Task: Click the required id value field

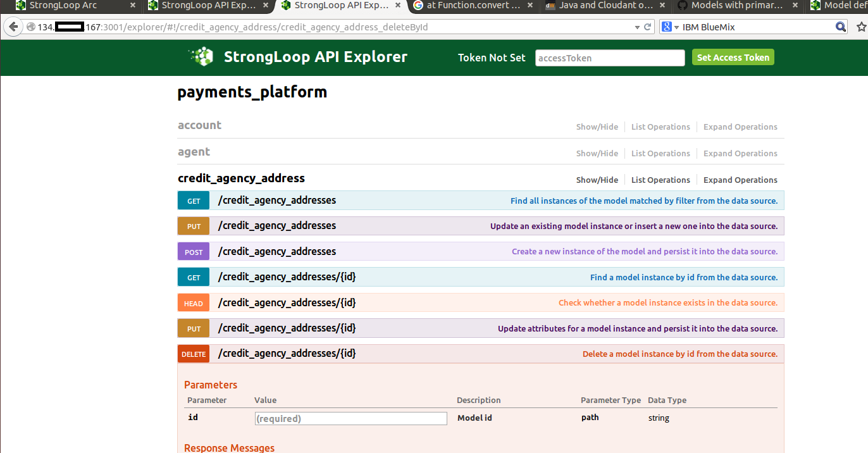Action: pyautogui.click(x=350, y=418)
